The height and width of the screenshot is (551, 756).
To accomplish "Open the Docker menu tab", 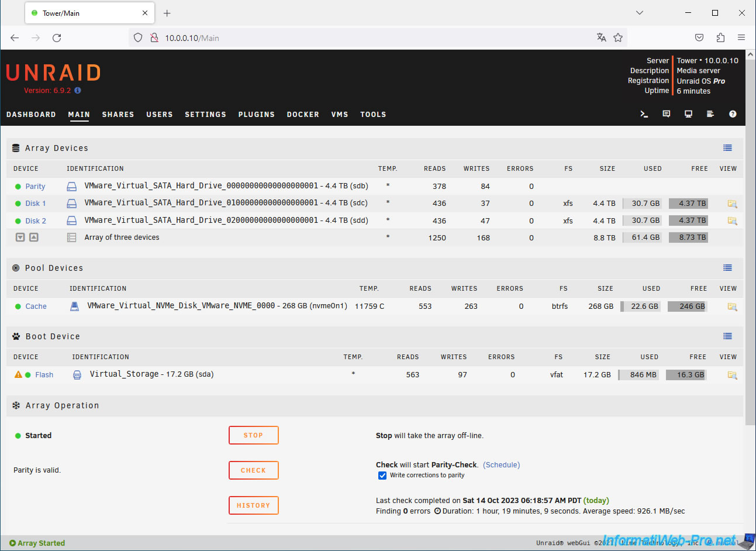I will click(x=303, y=115).
